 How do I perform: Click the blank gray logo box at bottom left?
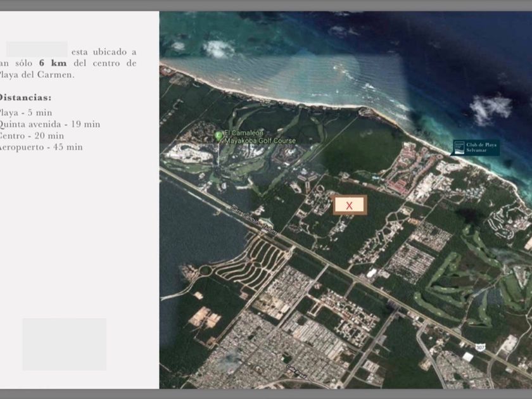64,344
